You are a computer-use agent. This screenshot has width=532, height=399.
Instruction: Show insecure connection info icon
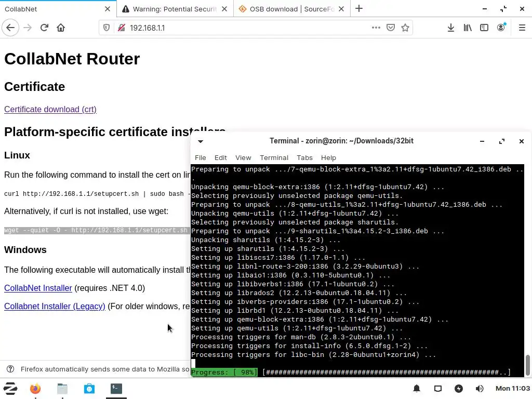click(x=122, y=28)
